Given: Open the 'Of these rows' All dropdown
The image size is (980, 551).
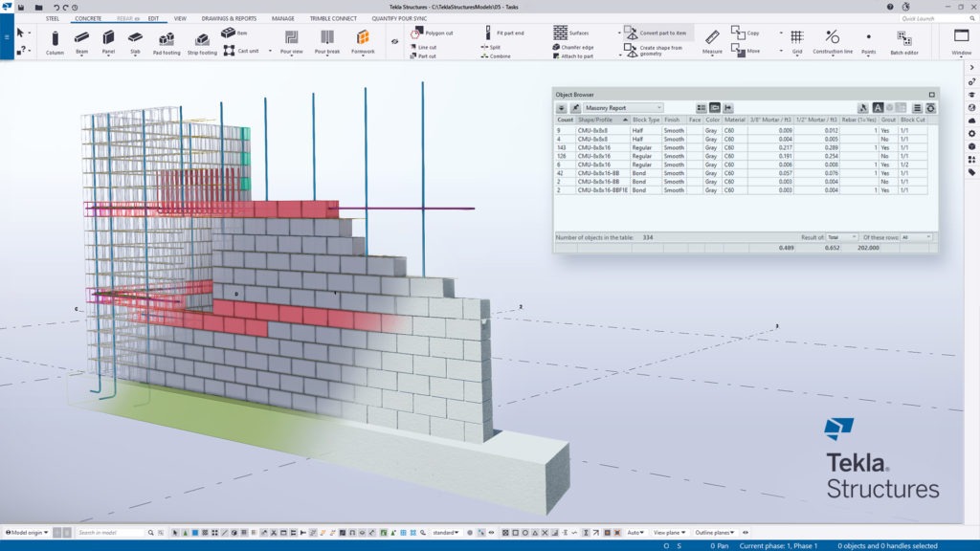Looking at the screenshot, I should click(916, 236).
